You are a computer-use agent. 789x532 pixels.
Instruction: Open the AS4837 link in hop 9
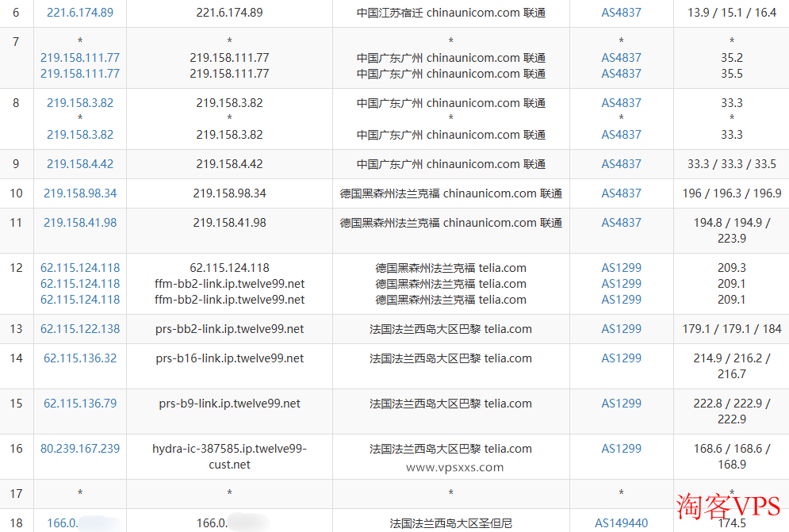(x=622, y=164)
